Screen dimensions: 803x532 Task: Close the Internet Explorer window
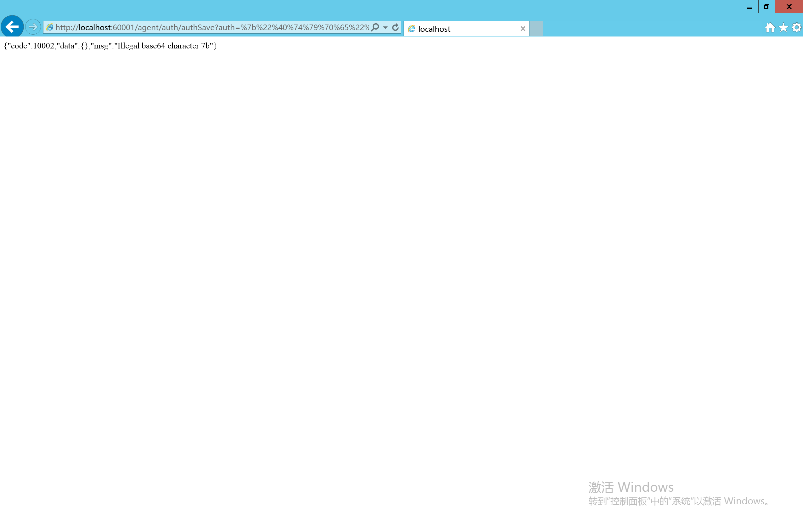(x=789, y=7)
